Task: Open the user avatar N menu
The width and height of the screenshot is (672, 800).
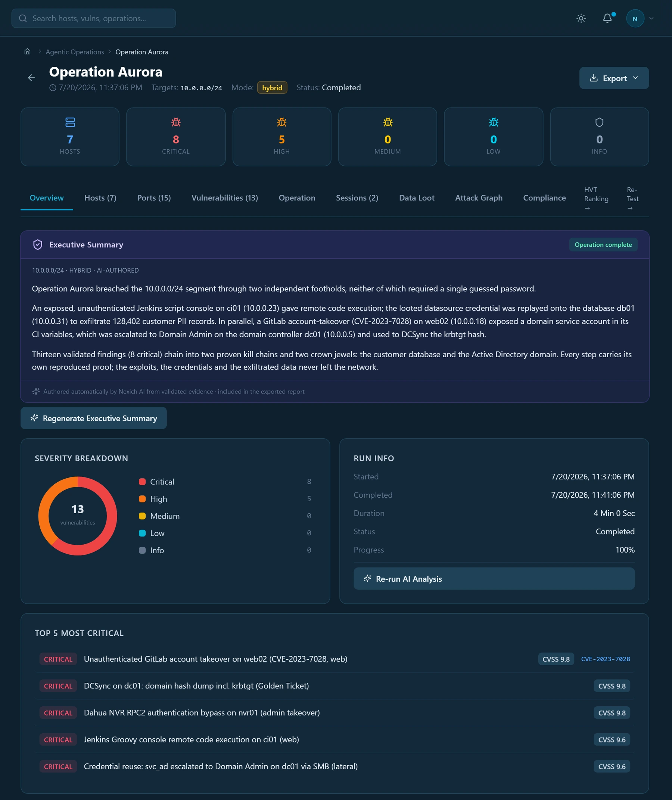Action: (635, 18)
